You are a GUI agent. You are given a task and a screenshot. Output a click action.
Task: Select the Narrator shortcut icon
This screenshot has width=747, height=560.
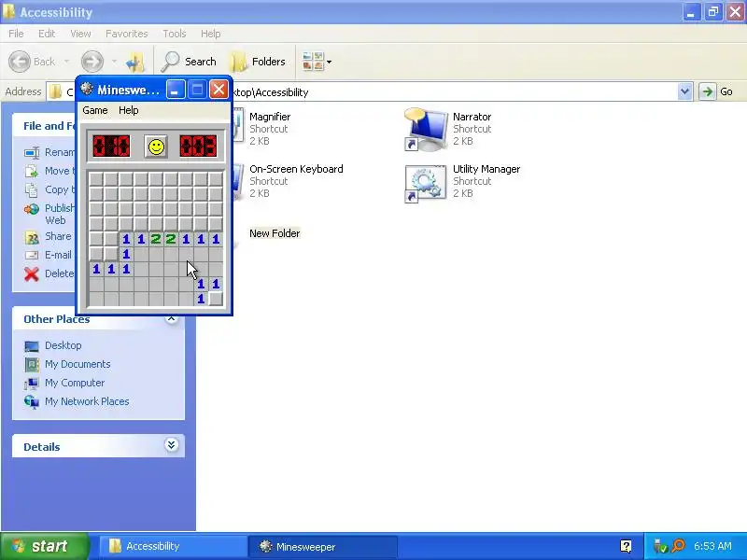[x=426, y=129]
